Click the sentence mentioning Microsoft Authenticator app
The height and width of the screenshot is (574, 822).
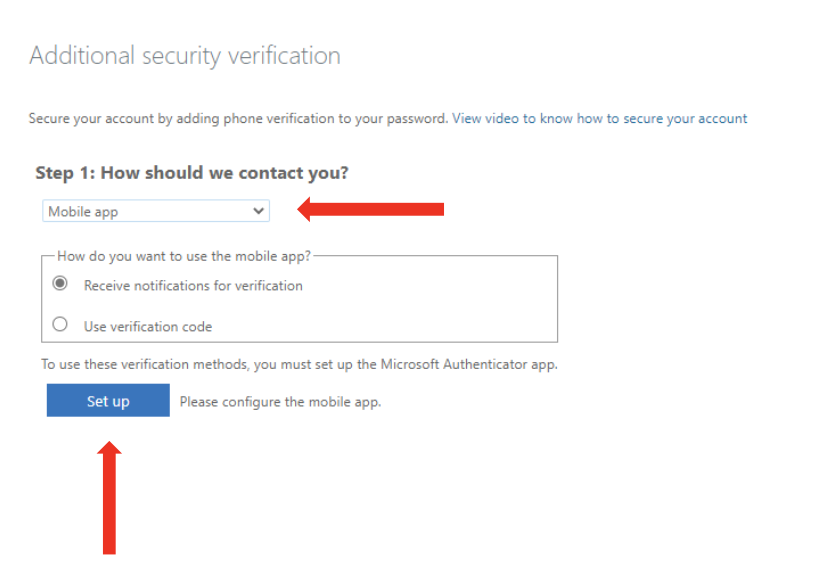[x=299, y=364]
